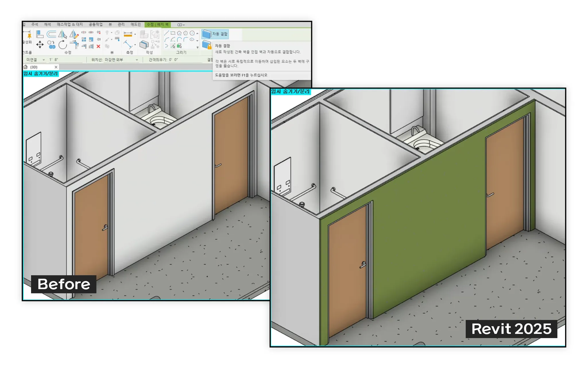Expand the draw gallery options arrow
Screen dimensions: 588x375
[198, 47]
